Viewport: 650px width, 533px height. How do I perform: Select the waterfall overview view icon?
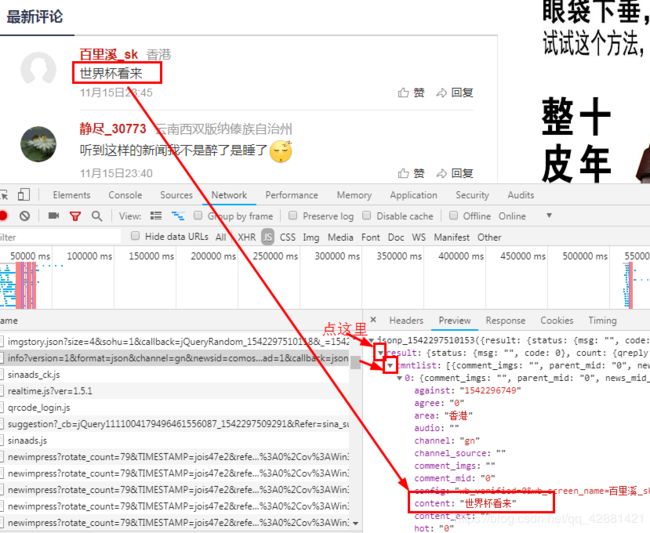pyautogui.click(x=178, y=216)
